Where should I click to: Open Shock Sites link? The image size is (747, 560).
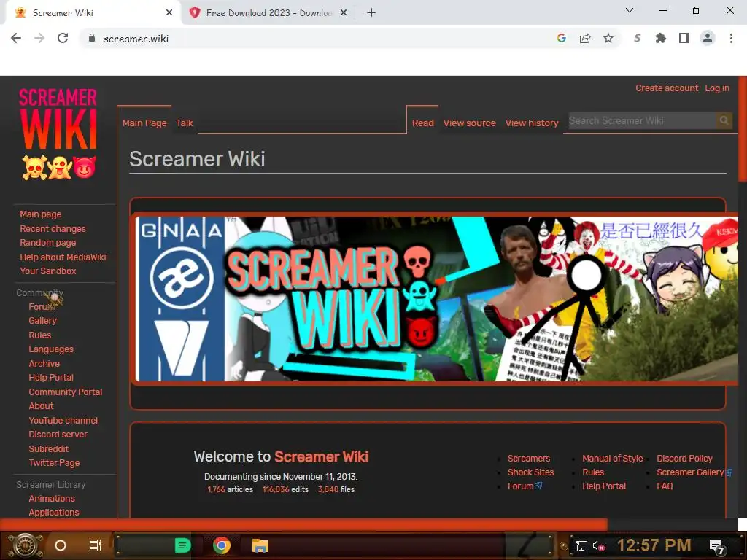[x=531, y=472]
